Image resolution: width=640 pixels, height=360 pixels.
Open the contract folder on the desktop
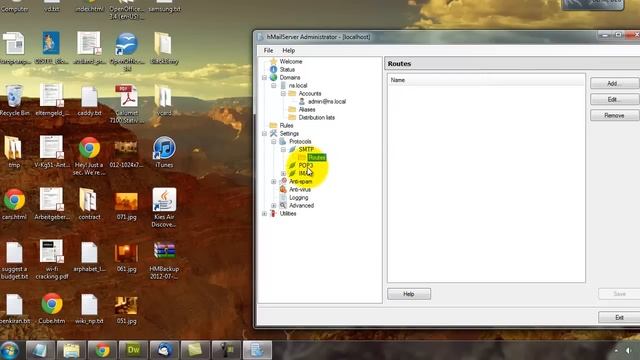click(x=89, y=204)
